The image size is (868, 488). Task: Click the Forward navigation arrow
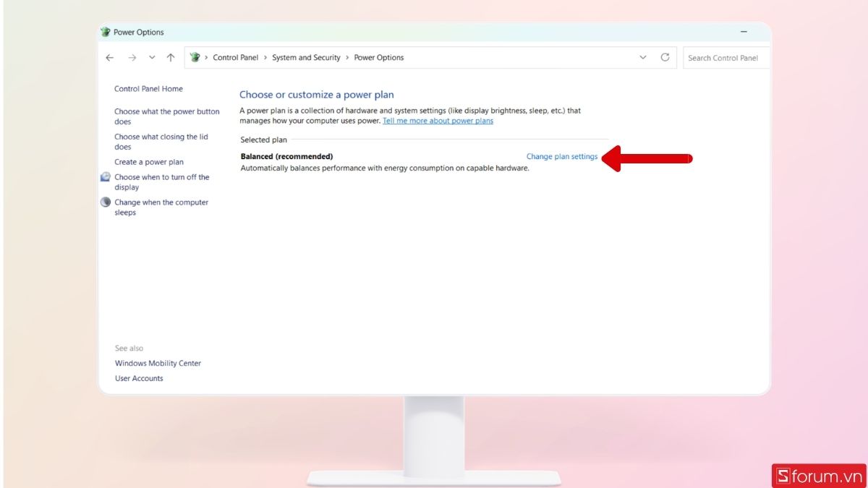click(132, 57)
